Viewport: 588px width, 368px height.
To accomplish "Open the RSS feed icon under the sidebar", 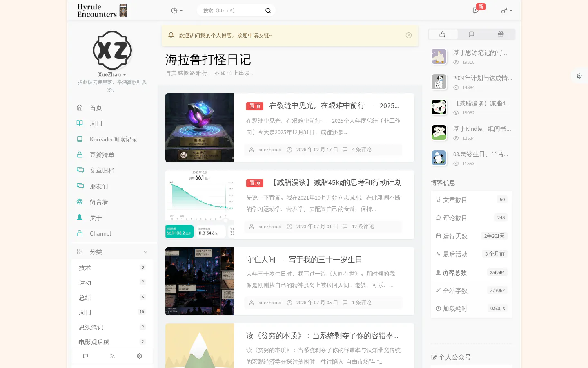I will click(112, 356).
